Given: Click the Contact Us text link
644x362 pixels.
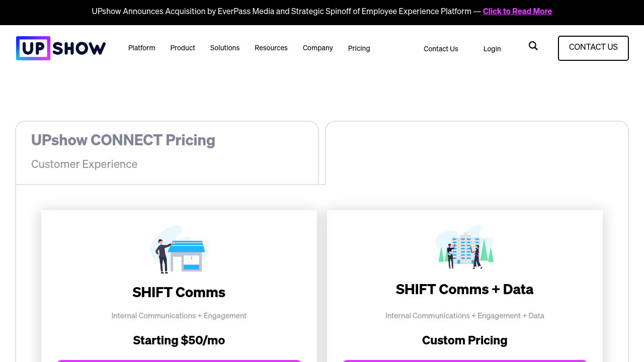Looking at the screenshot, I should 441,49.
